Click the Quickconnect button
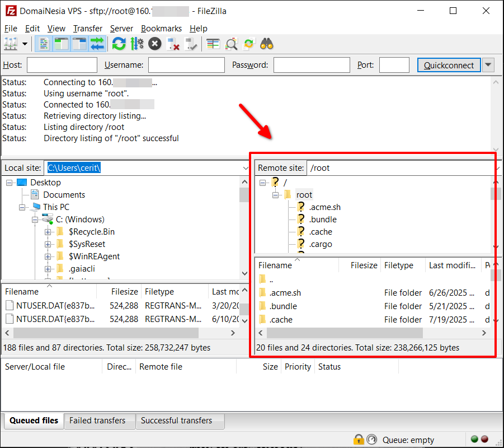 pos(449,66)
